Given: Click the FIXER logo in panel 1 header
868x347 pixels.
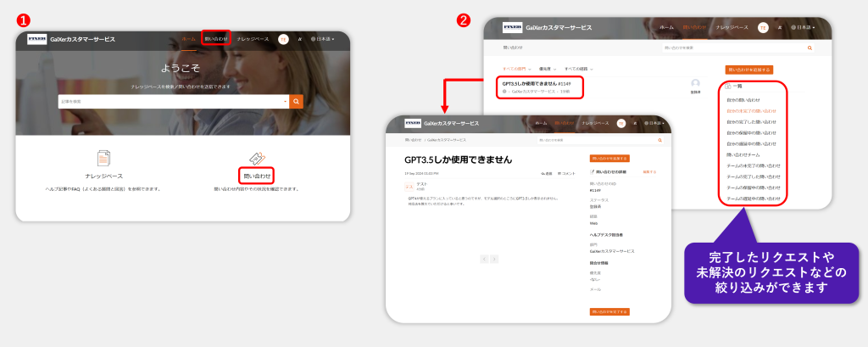Looking at the screenshot, I should [x=38, y=39].
